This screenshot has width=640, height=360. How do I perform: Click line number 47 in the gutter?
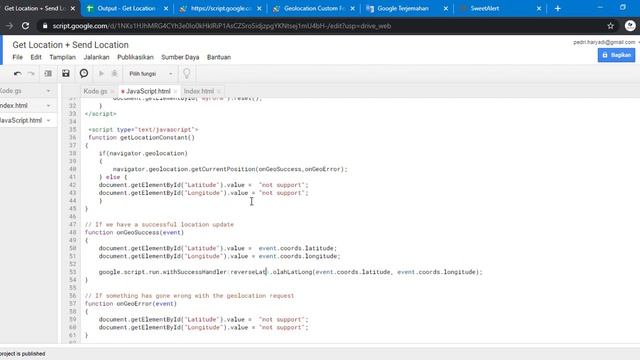click(x=73, y=224)
